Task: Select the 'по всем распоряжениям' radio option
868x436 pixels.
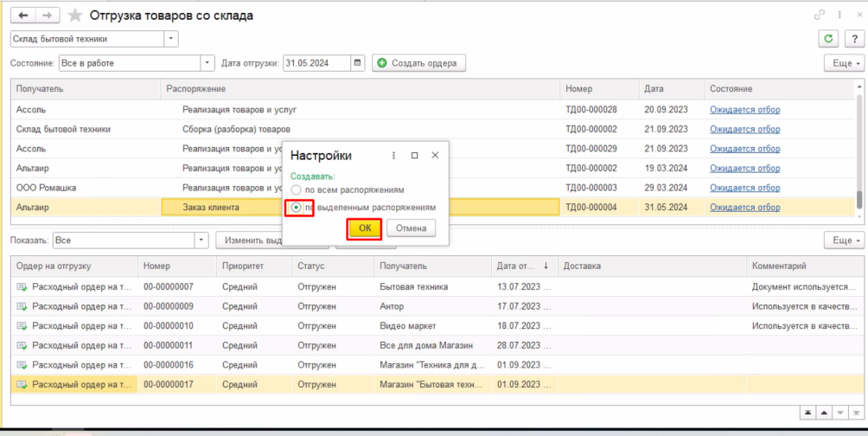Action: [297, 189]
